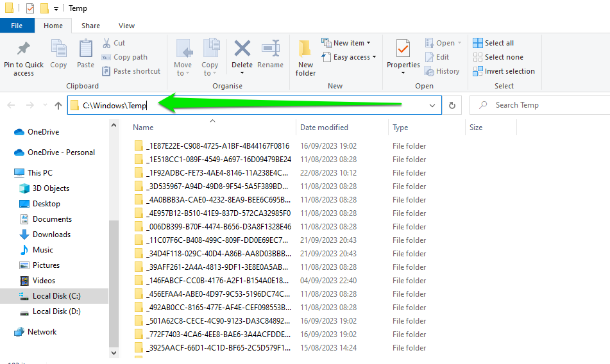The width and height of the screenshot is (610, 364).
Task: Click the Paste icon in Clipboard group
Action: (85, 50)
